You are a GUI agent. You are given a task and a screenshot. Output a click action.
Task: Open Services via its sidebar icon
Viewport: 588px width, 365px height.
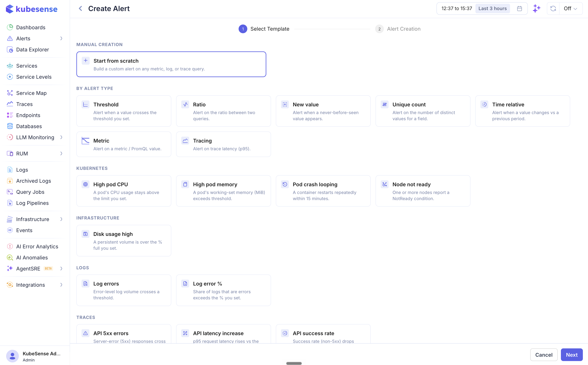point(10,66)
